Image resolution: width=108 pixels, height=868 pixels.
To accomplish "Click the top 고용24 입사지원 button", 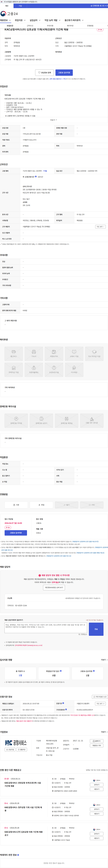I will (64, 72).
